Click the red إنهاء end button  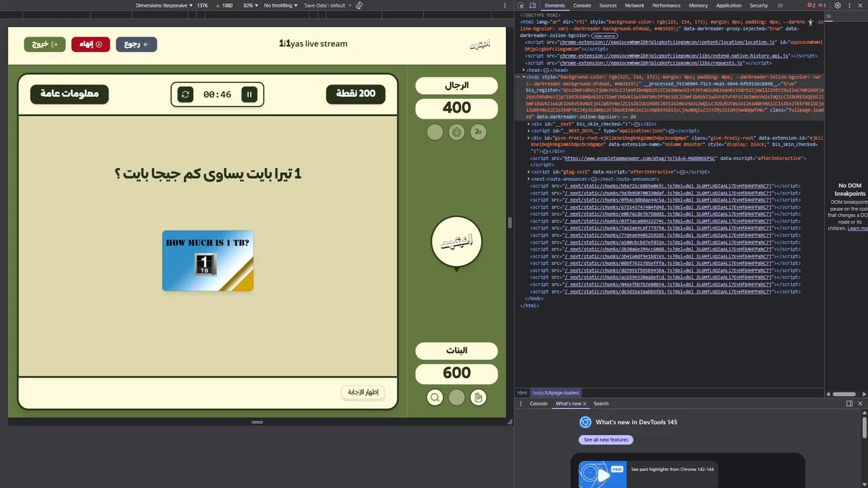click(x=91, y=44)
